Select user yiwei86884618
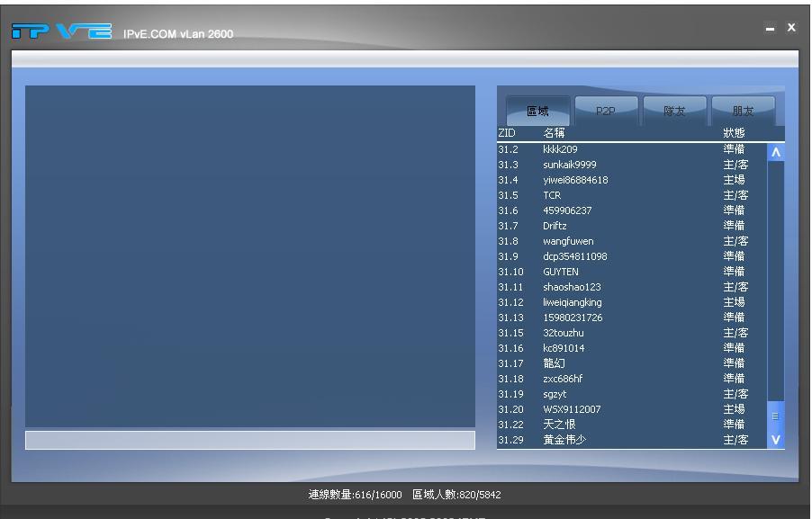Viewport: 812px width, 519px height. [632, 180]
